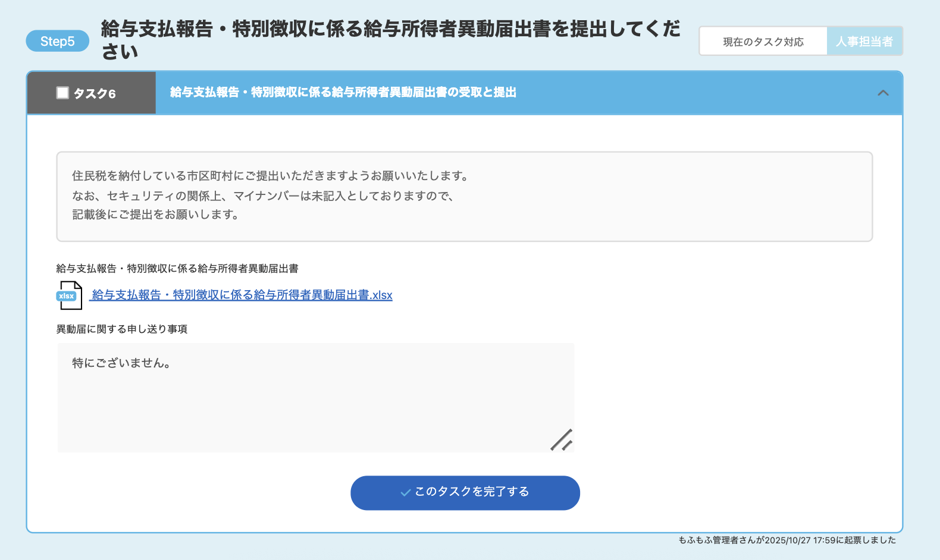Click the blue header title 給与支払報告・特別徴収に係る給与所得者異動届出書の受取と提出
The image size is (940, 560).
click(343, 92)
